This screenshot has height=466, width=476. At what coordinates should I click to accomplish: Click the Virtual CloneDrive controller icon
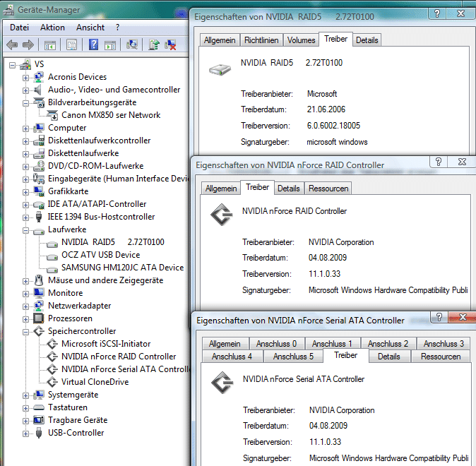pyautogui.click(x=52, y=382)
